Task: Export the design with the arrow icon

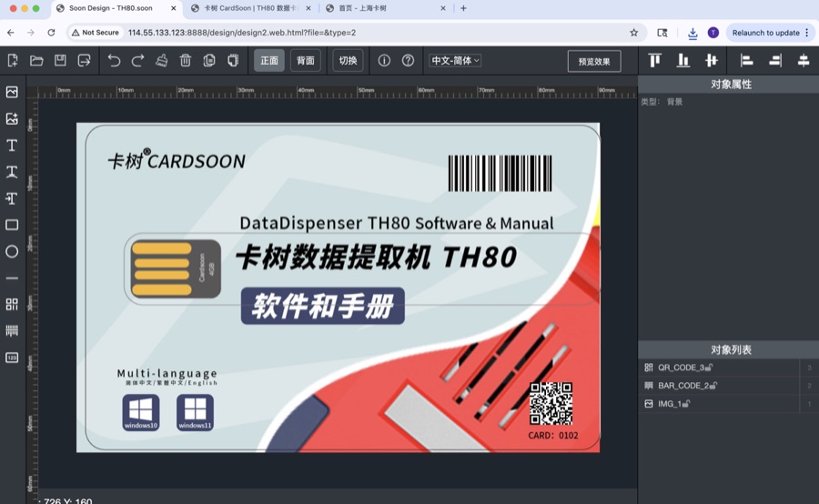Action: tap(84, 61)
